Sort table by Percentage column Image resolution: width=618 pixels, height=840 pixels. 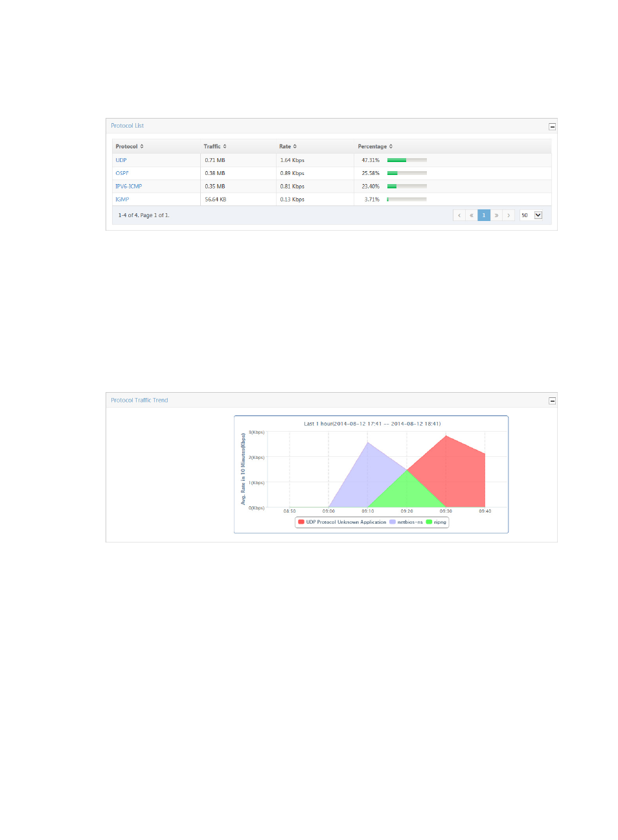pos(375,146)
